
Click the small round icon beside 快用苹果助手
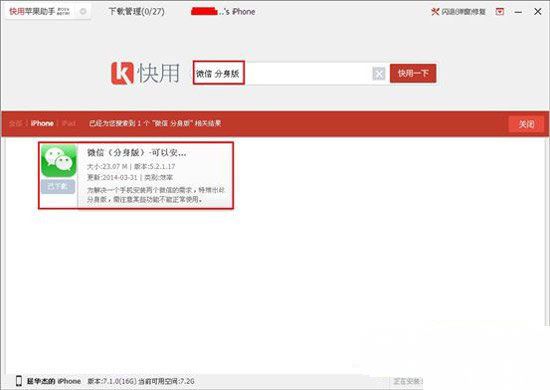tap(83, 12)
